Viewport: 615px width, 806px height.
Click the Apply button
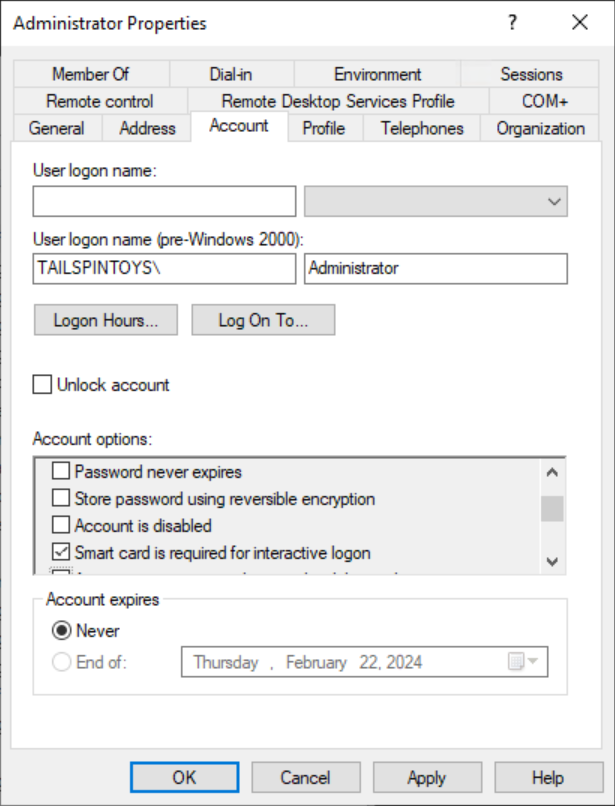tap(427, 777)
